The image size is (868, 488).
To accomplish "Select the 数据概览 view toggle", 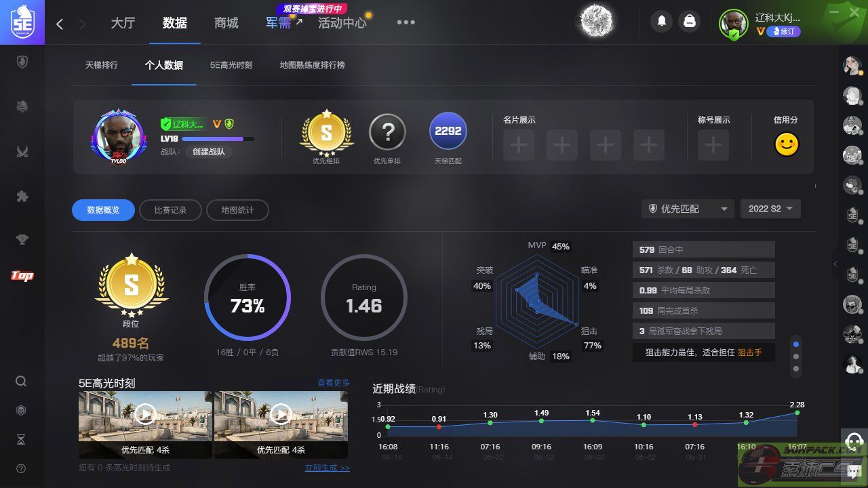I will [103, 210].
